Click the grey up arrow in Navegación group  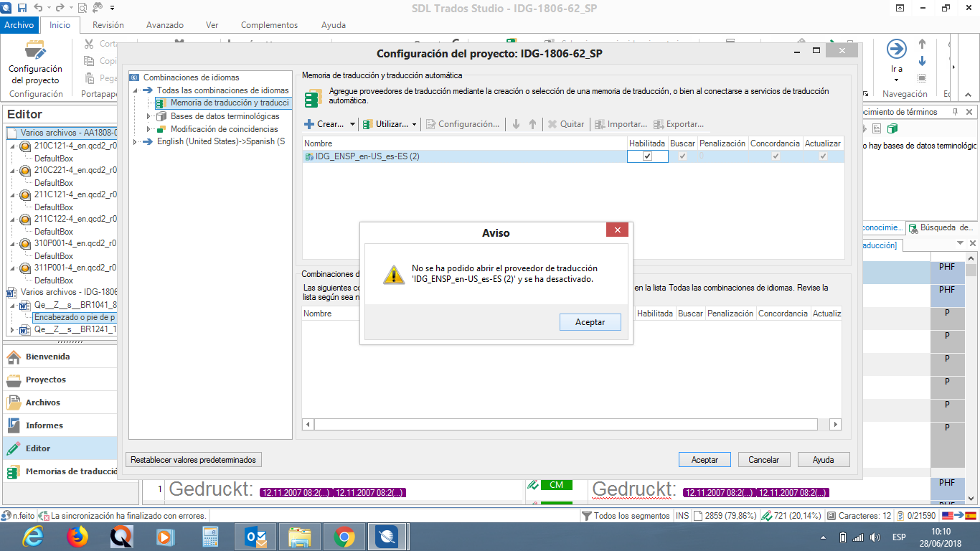922,44
